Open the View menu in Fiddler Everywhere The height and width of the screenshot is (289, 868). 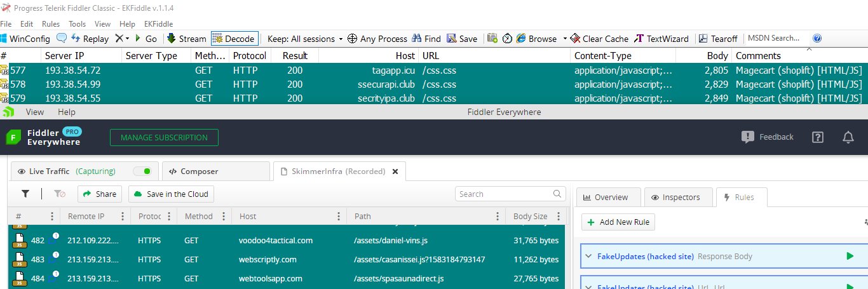click(35, 112)
